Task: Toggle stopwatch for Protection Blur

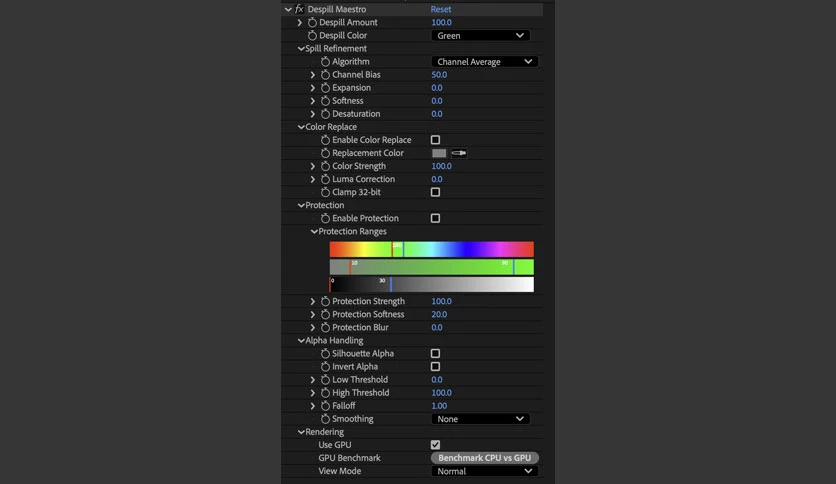Action: tap(325, 327)
